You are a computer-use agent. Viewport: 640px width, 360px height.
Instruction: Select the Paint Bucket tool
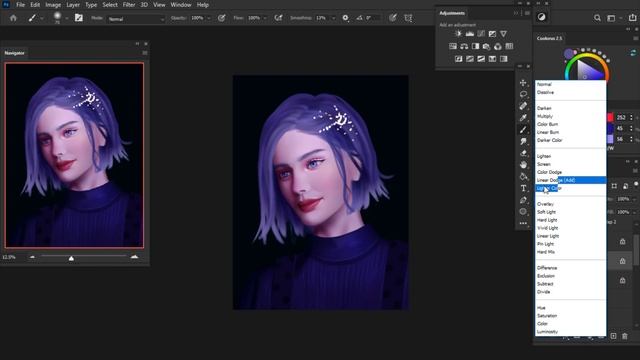pyautogui.click(x=523, y=177)
